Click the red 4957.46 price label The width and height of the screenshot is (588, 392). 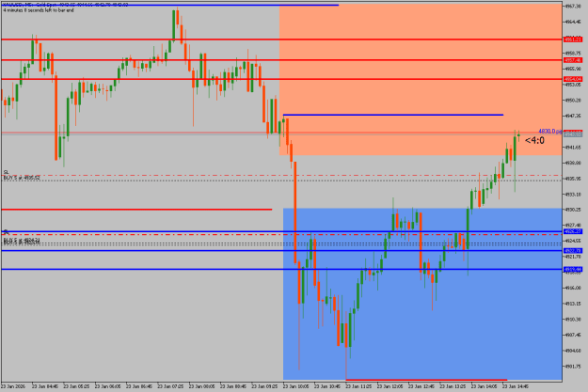pyautogui.click(x=573, y=60)
